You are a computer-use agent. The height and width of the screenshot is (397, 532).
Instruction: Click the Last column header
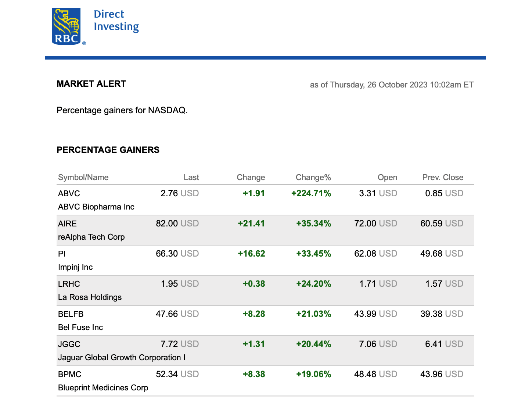(191, 178)
